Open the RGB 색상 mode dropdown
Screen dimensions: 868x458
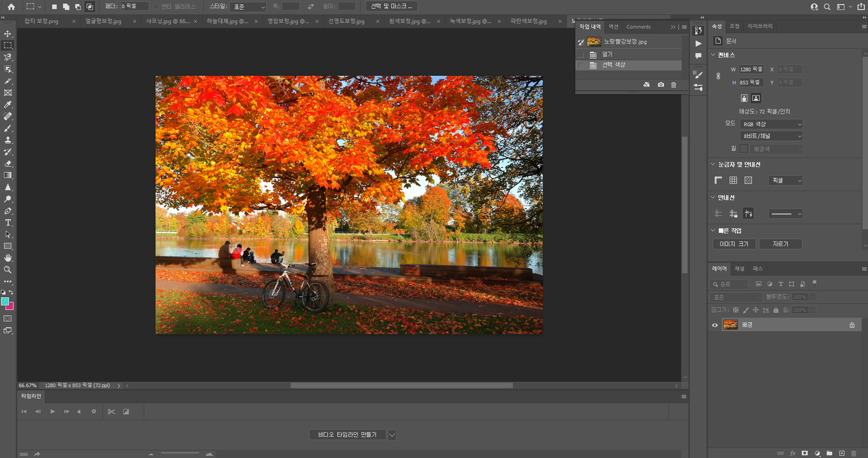coord(771,124)
